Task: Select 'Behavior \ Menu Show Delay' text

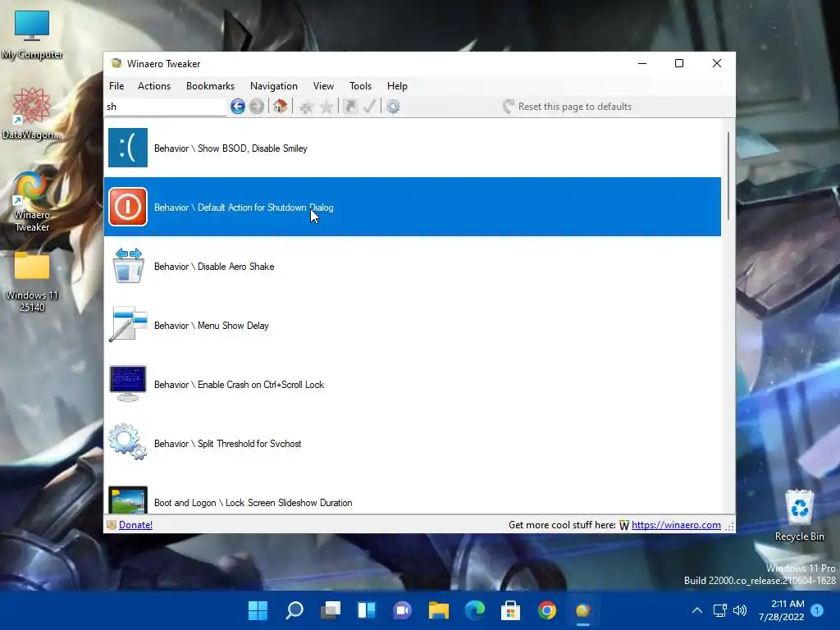Action: click(212, 325)
